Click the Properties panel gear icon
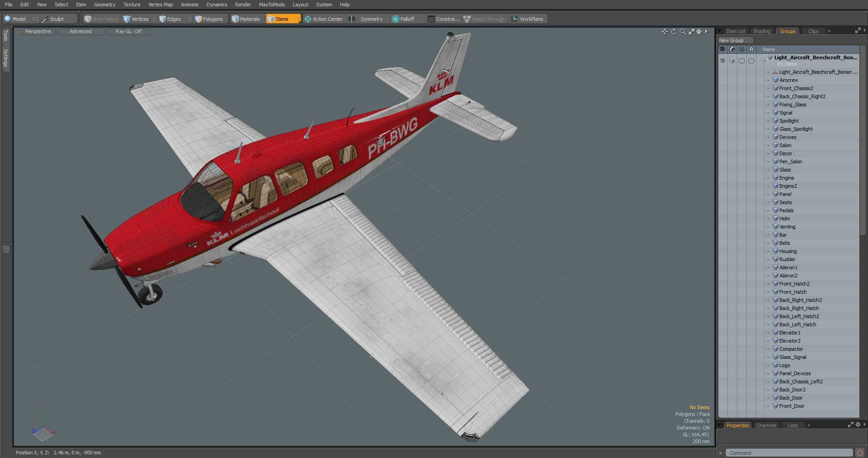Screen dimensions: 868x458 click(858, 425)
